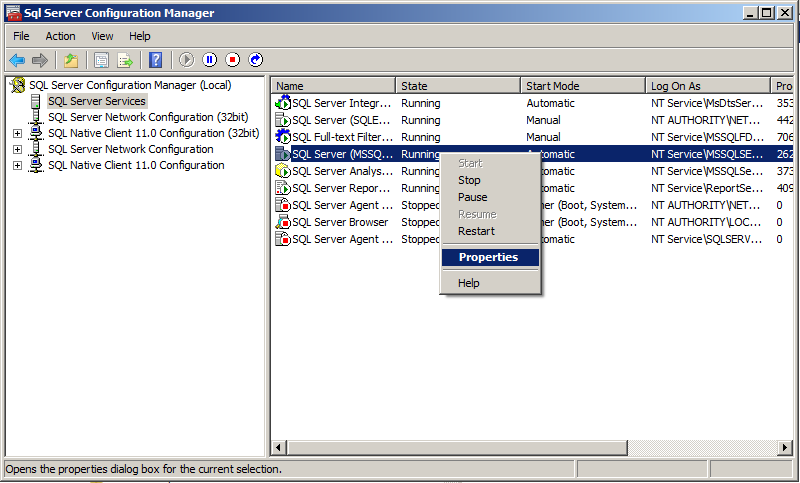The height and width of the screenshot is (483, 800).
Task: Click the SQL Server Reporting service icon
Action: [x=283, y=188]
